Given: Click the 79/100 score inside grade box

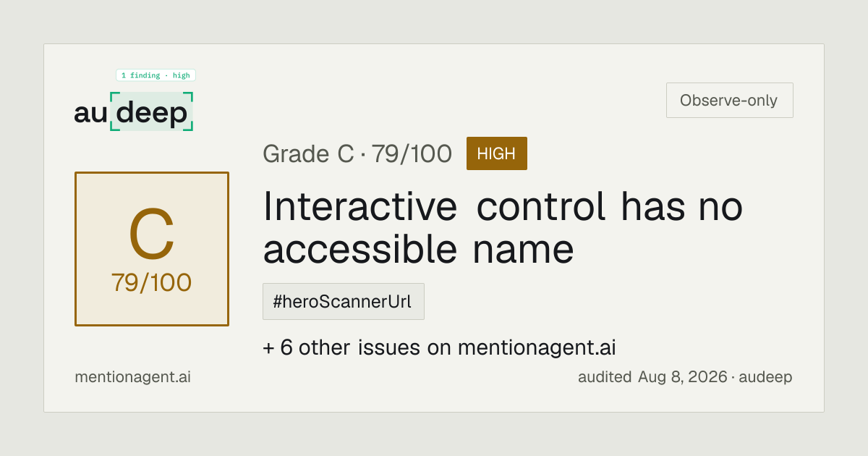Looking at the screenshot, I should tap(152, 283).
